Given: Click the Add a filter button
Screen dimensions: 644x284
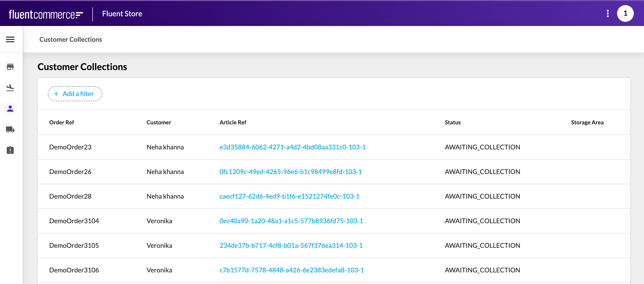Looking at the screenshot, I should pos(75,94).
